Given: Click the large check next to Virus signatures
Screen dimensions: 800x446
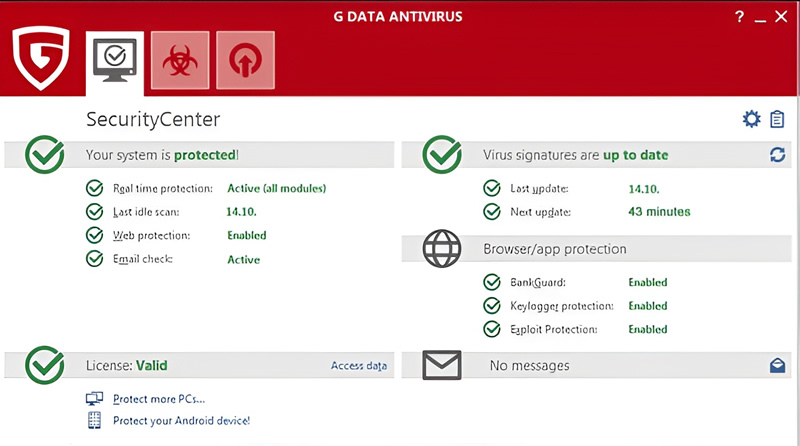Looking at the screenshot, I should (x=442, y=155).
